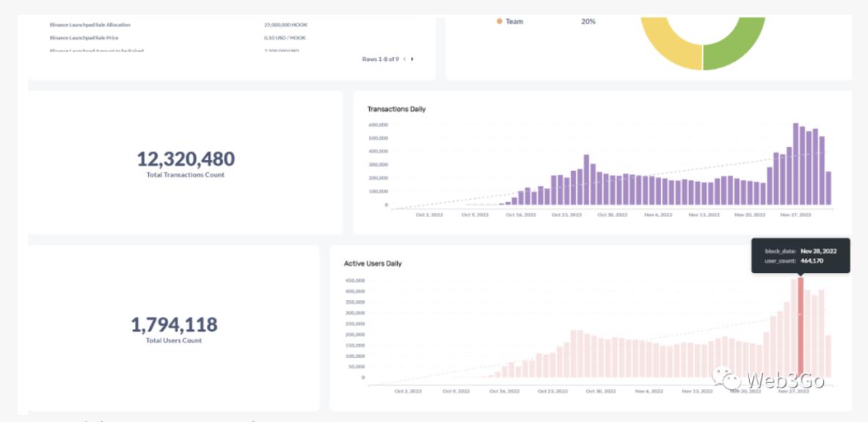Click the last pink bar in Active Users Daily

[828, 356]
